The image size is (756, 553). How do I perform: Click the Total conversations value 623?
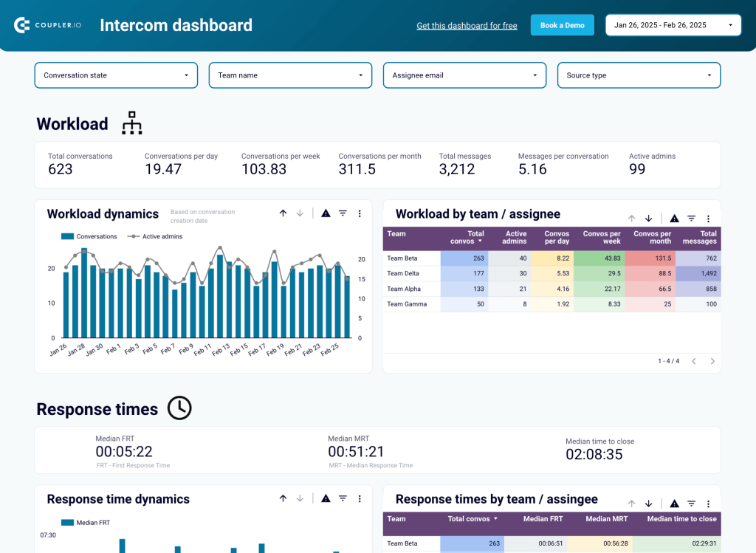click(61, 169)
